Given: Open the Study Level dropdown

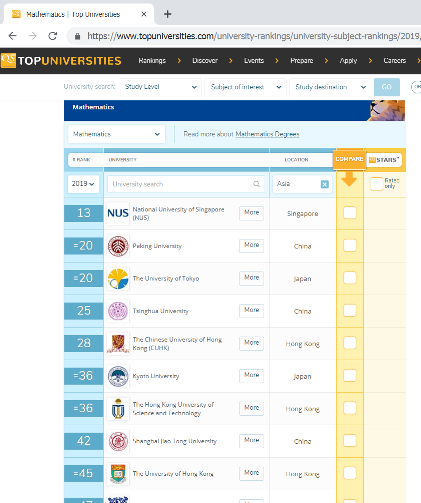Looking at the screenshot, I should point(161,87).
